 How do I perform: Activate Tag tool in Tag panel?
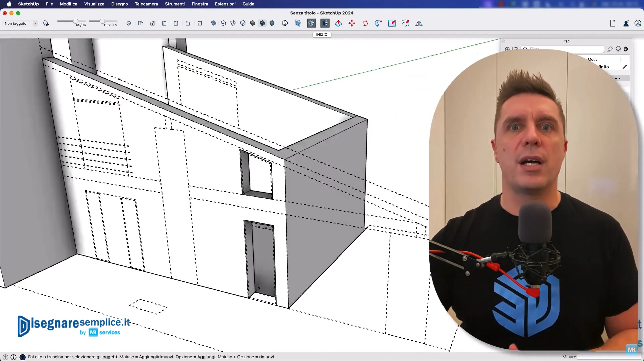tap(610, 49)
